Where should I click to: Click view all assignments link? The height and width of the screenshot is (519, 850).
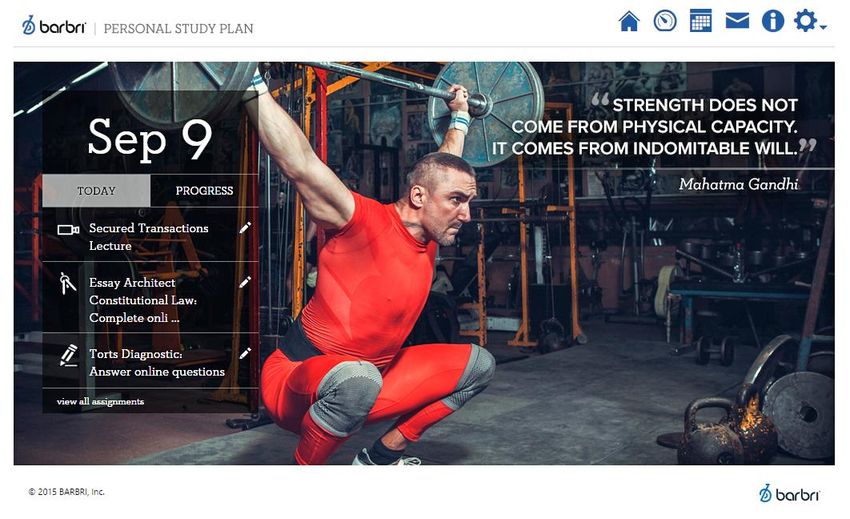tap(100, 402)
